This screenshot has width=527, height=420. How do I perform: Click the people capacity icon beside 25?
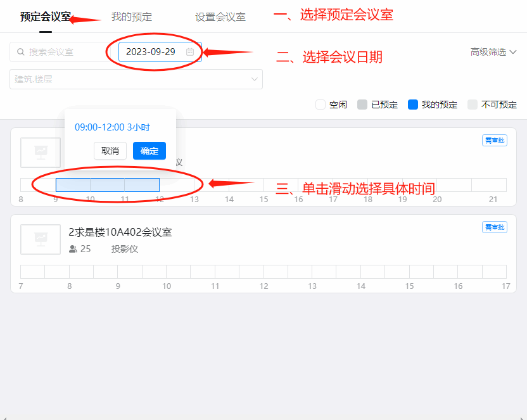[73, 249]
